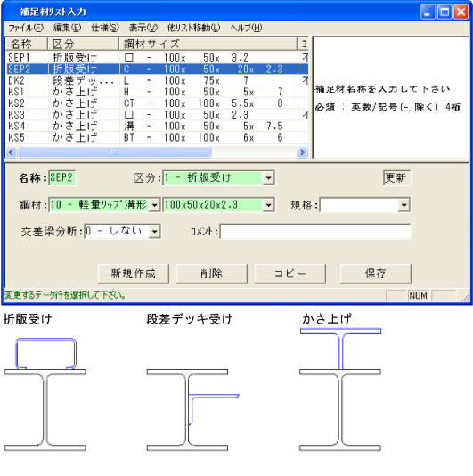
Task: Click the 名称 field containing SEP2
Action: (x=61, y=178)
